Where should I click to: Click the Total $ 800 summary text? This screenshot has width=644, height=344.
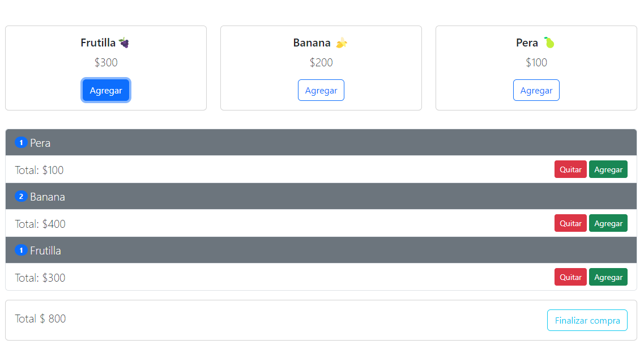pyautogui.click(x=40, y=318)
